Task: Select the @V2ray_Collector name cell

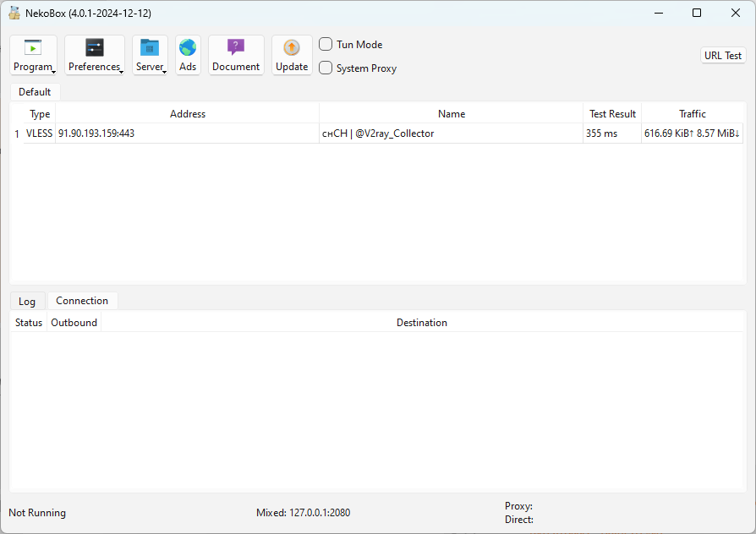Action: point(452,133)
